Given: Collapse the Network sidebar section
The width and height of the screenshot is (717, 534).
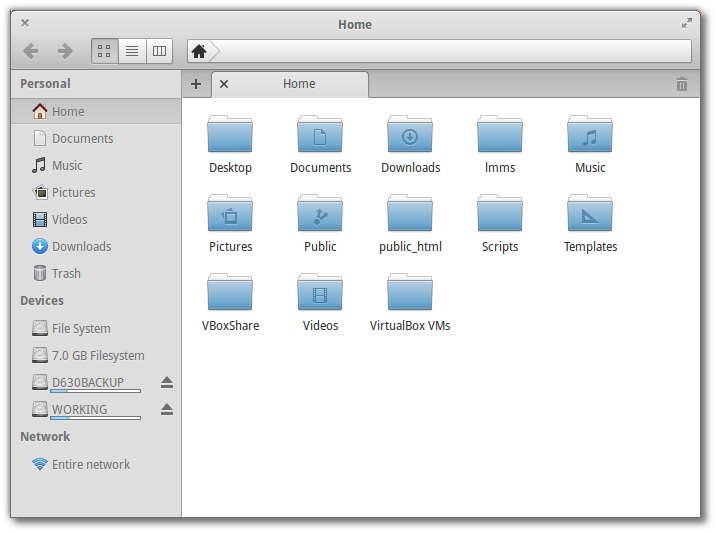Looking at the screenshot, I should 45,437.
